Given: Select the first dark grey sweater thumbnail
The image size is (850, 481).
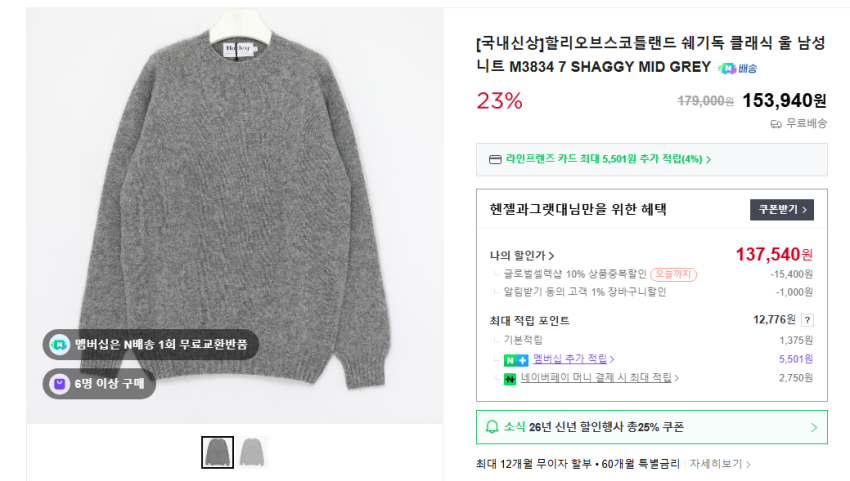Looking at the screenshot, I should coord(217,452).
